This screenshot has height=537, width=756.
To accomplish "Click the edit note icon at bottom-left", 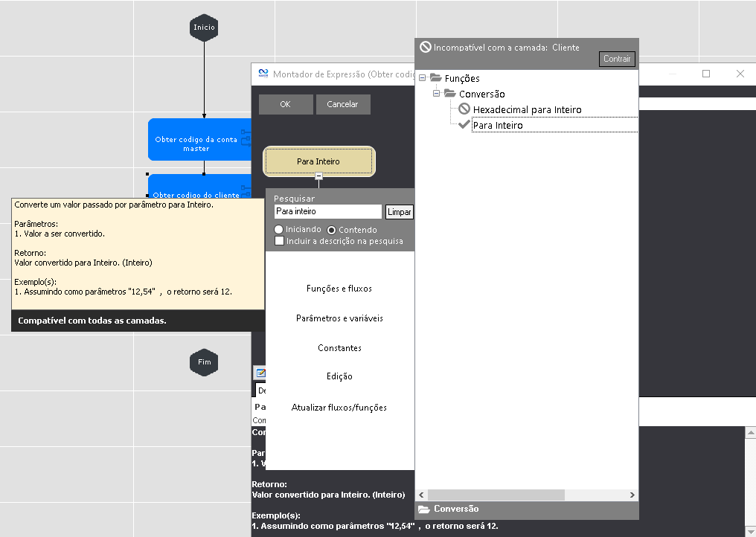I will 260,373.
